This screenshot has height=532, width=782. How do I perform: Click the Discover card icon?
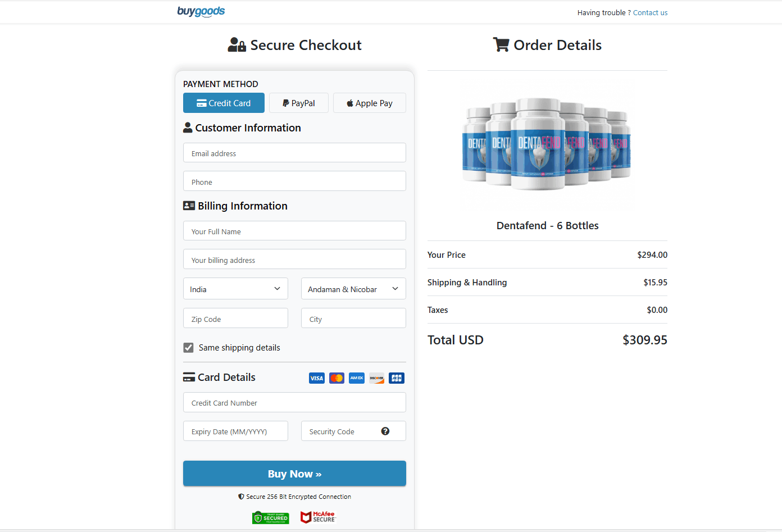[x=376, y=378]
